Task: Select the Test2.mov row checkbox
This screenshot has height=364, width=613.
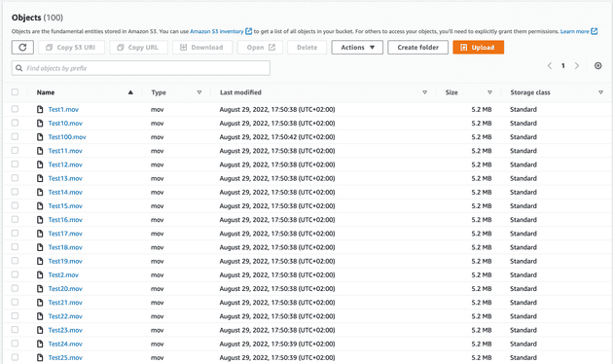Action: pos(15,274)
